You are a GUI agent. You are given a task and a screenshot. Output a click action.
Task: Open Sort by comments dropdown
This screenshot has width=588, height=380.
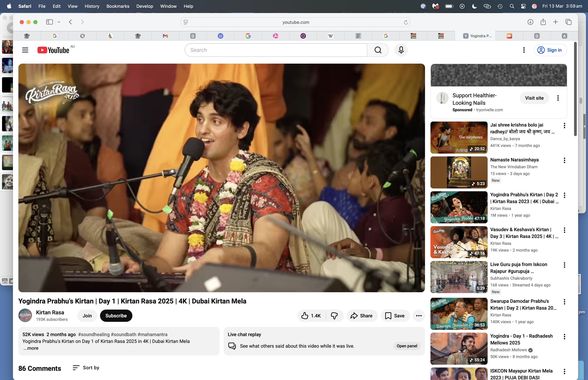pos(86,368)
